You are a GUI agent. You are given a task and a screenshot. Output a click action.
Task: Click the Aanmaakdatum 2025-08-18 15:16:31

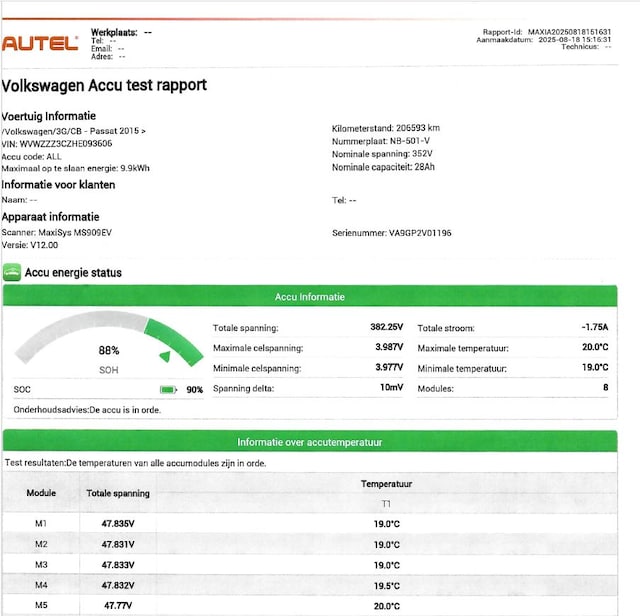[575, 40]
